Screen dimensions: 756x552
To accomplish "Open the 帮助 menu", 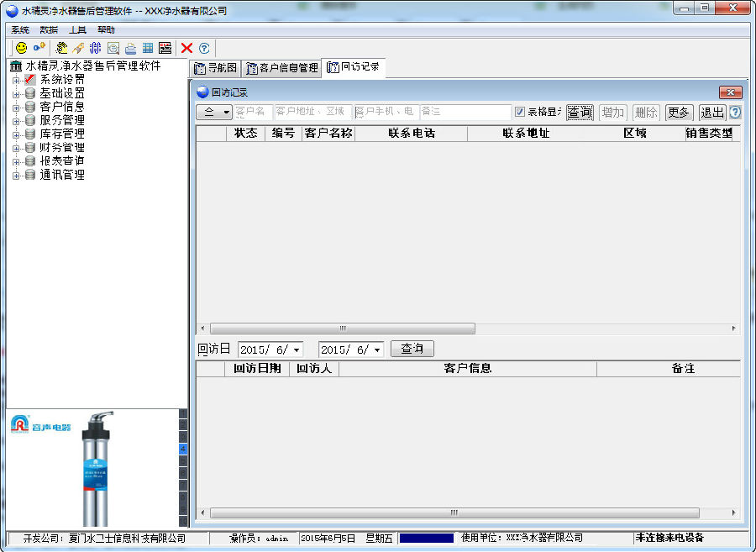I will pyautogui.click(x=106, y=30).
